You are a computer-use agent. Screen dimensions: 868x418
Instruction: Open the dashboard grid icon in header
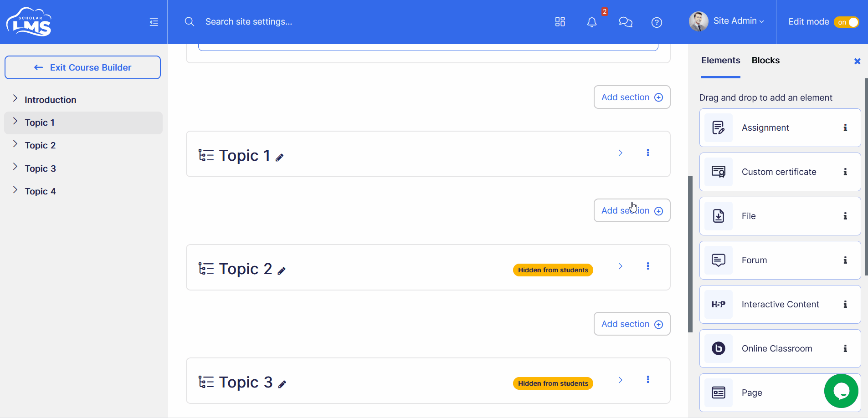point(560,22)
